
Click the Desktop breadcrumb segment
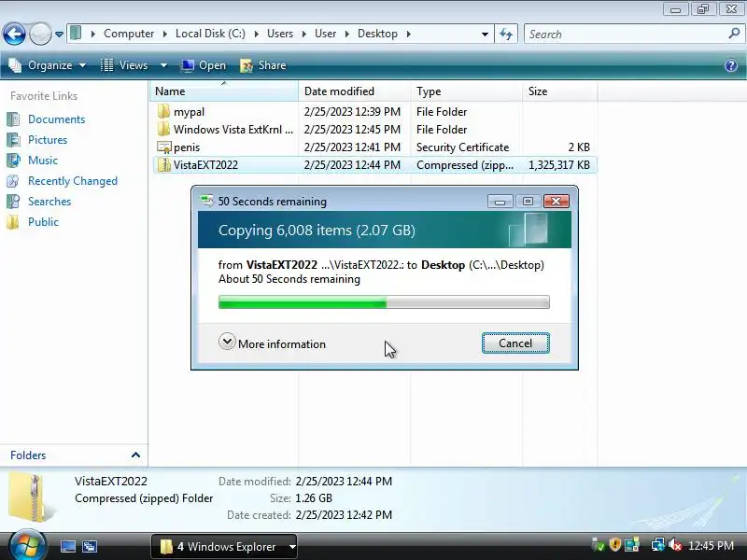point(377,34)
